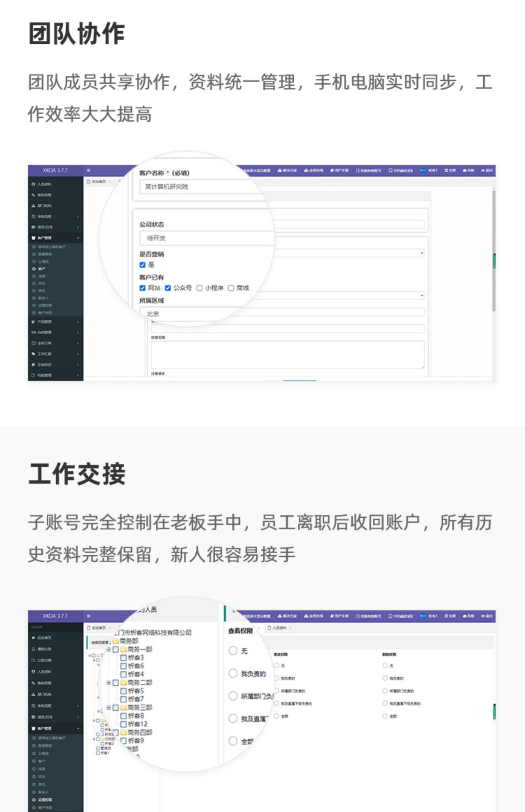Viewport: 525px width, 812px height.
Task: Click 退出 in the 团队协作 screenshot top bar
Action: (x=487, y=171)
